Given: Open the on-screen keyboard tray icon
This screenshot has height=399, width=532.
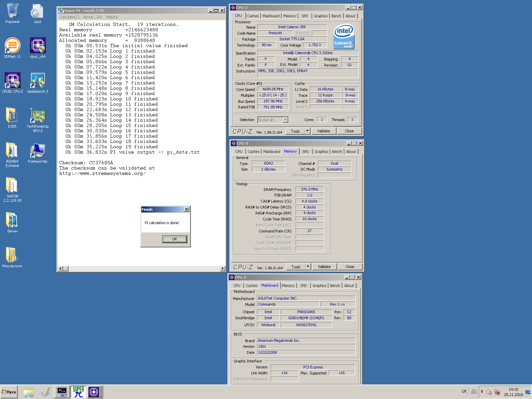Looking at the screenshot, I should coord(474,392).
